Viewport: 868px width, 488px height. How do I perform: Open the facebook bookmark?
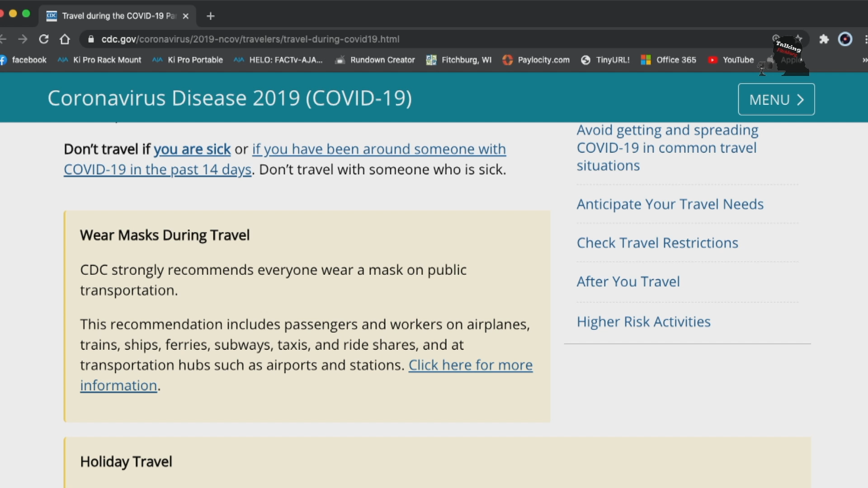pos(29,60)
